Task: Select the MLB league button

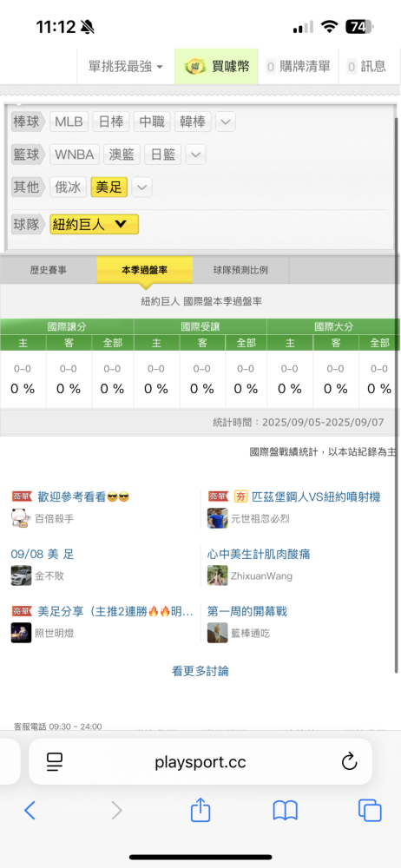Action: tap(69, 122)
